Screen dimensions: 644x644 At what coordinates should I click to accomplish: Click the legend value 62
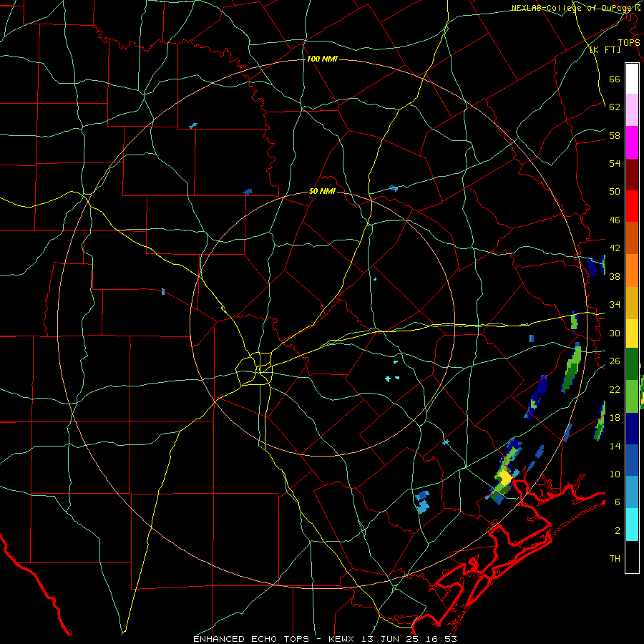tap(615, 107)
